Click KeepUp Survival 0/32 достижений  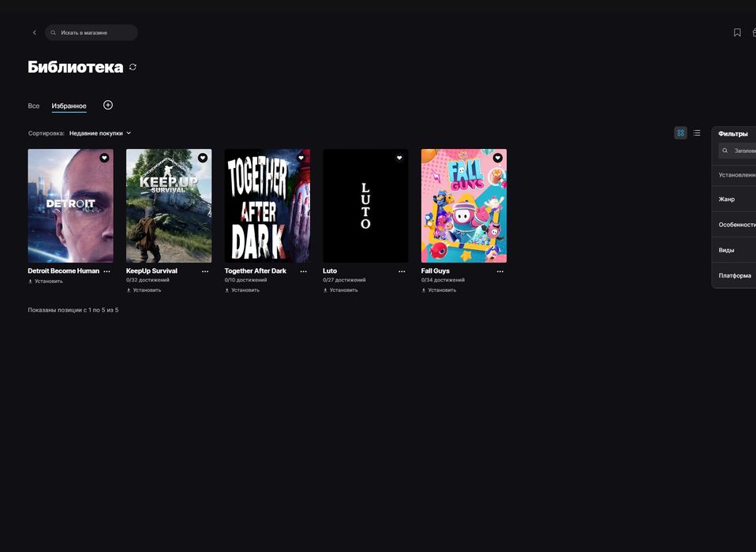[x=148, y=280]
